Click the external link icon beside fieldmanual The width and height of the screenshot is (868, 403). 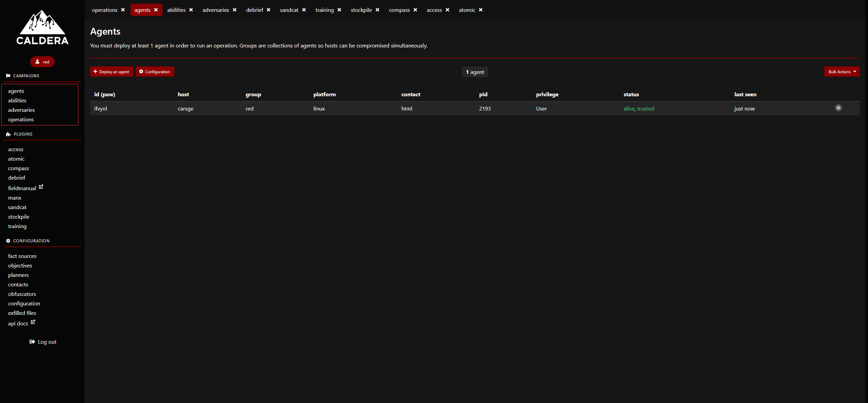(41, 187)
